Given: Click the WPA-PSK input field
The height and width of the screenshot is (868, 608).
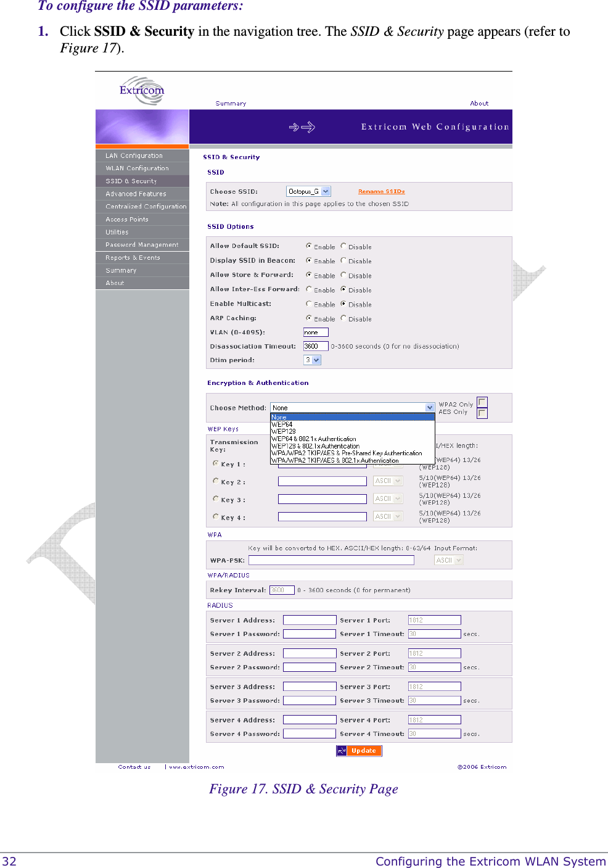Looking at the screenshot, I should click(331, 560).
